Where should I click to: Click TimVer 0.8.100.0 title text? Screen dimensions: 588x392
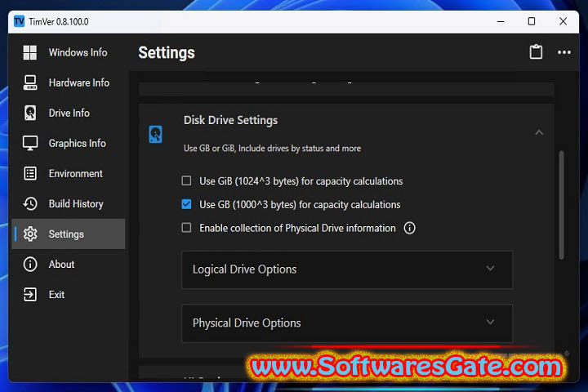(x=59, y=22)
